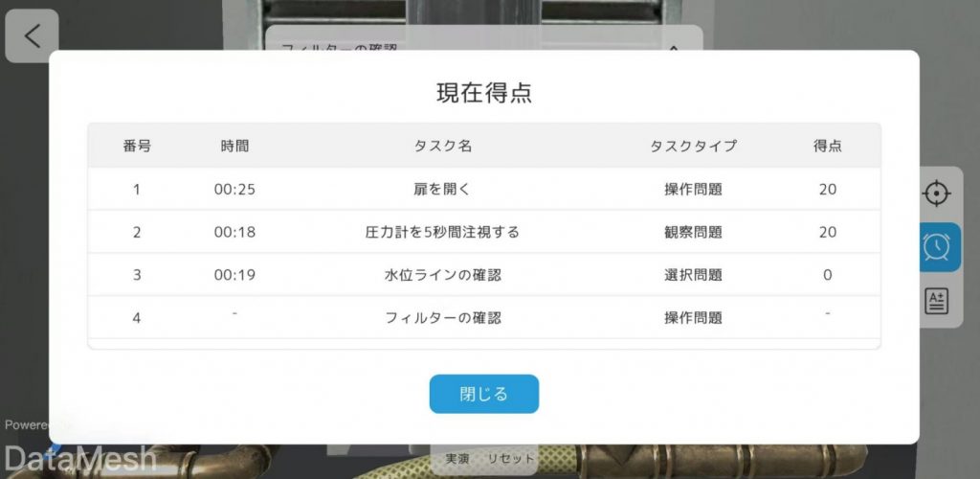
Task: Click the 観察問題 task type cell
Action: point(693,232)
